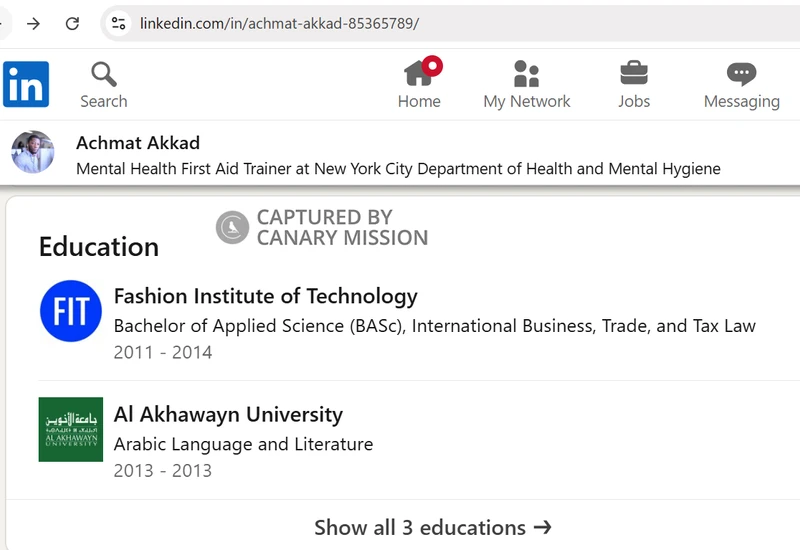Select the Jobs label in navigation
Screen dimensions: 800x550
coord(633,101)
